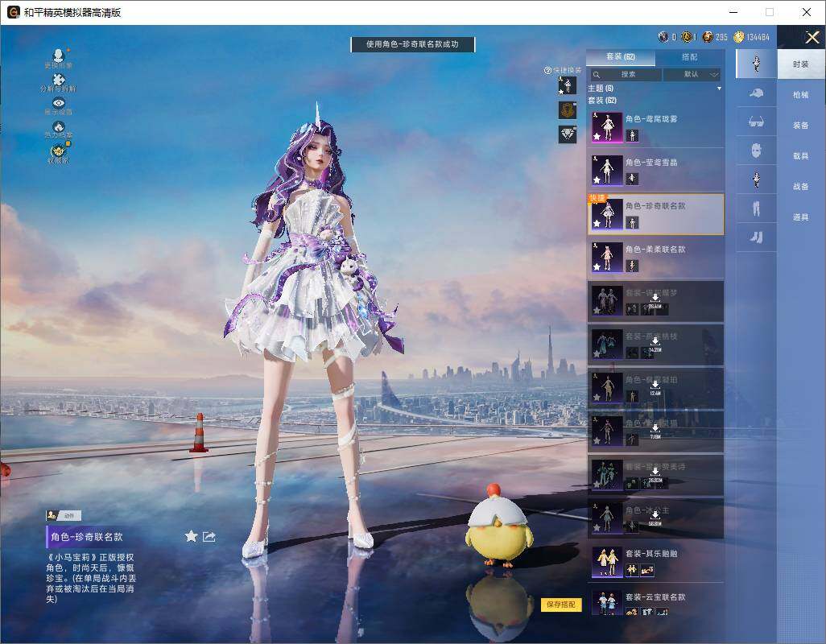
Task: Select the pants slot icon
Action: (756, 208)
